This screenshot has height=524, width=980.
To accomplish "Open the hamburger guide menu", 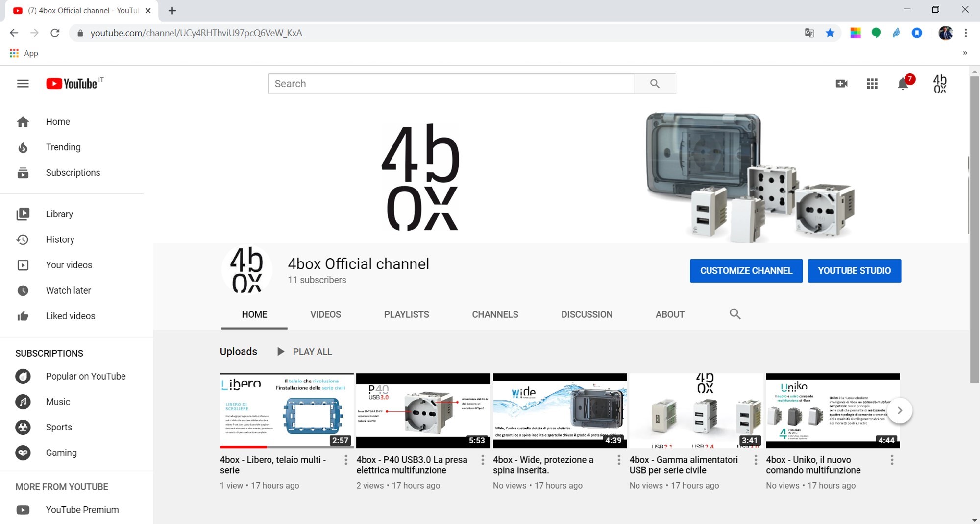I will pyautogui.click(x=23, y=84).
